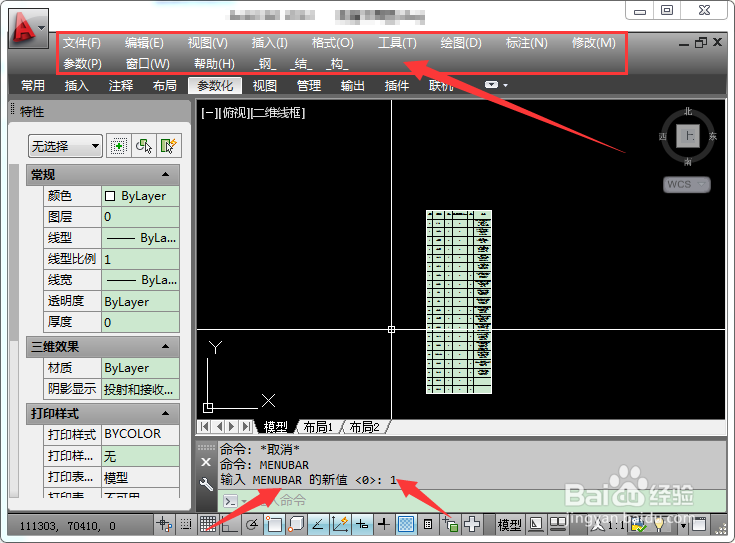
Task: Click the 模型 model space button
Action: pos(510,525)
